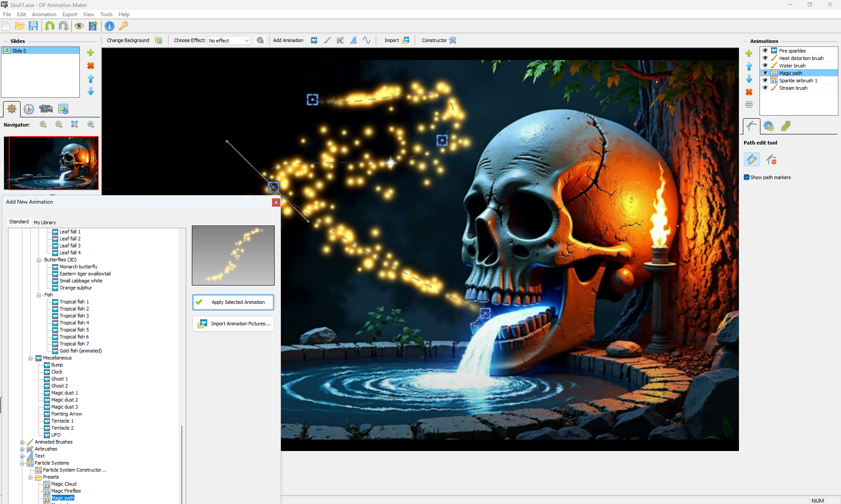Viewport: 841px width, 504px height.
Task: Click Apply Selected Animation button
Action: tap(233, 302)
